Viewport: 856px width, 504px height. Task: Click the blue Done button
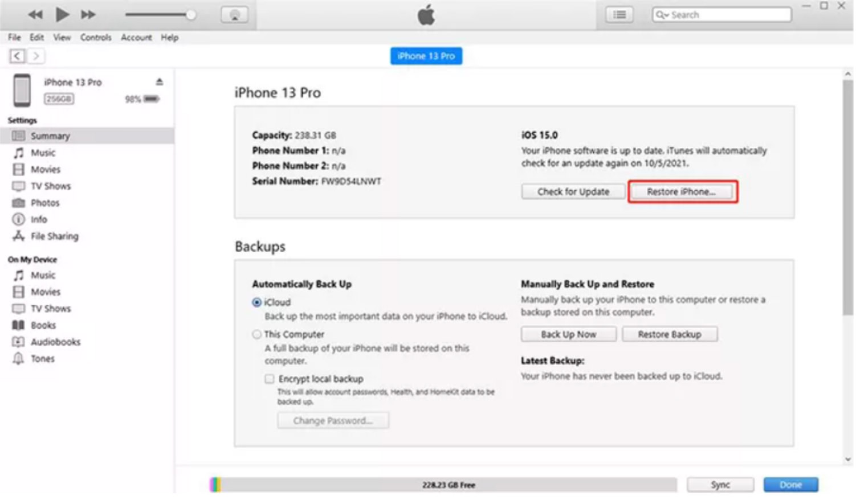tap(790, 485)
